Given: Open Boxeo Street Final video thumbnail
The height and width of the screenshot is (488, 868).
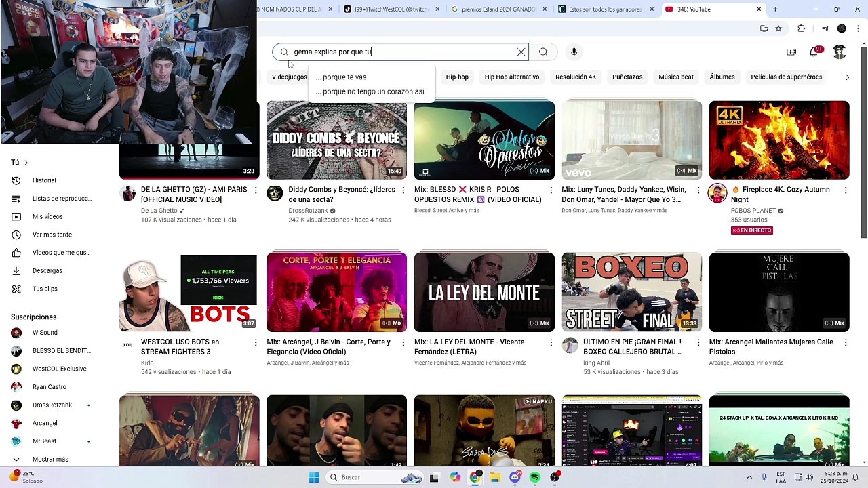Looking at the screenshot, I should click(x=631, y=292).
